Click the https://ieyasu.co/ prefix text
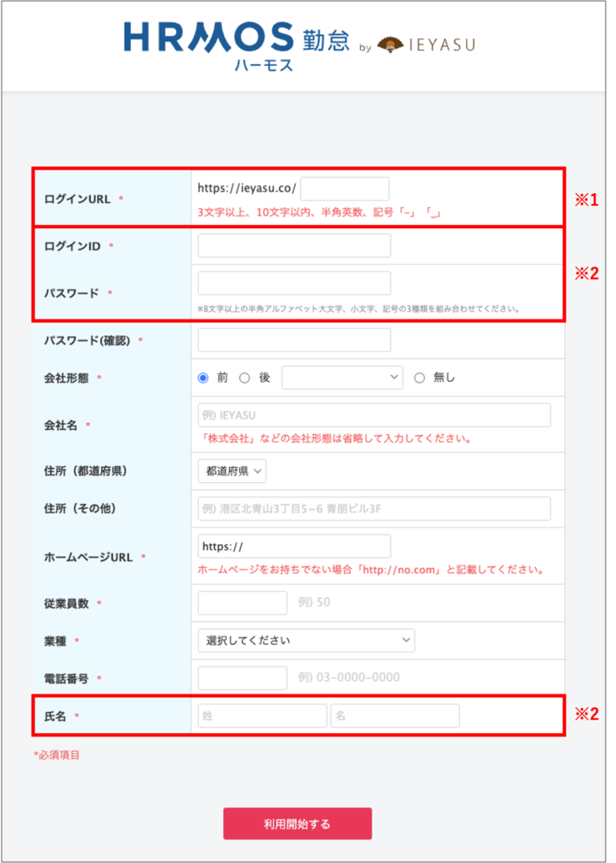 pos(247,188)
